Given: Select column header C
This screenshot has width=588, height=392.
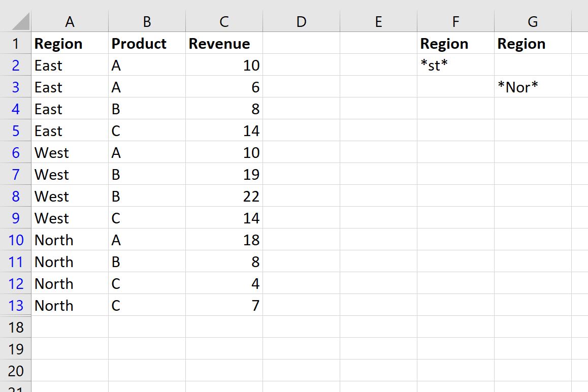Looking at the screenshot, I should 223,21.
